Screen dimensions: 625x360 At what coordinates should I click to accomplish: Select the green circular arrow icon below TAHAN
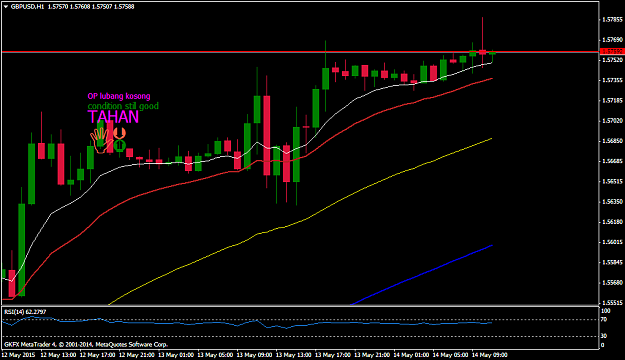120,146
